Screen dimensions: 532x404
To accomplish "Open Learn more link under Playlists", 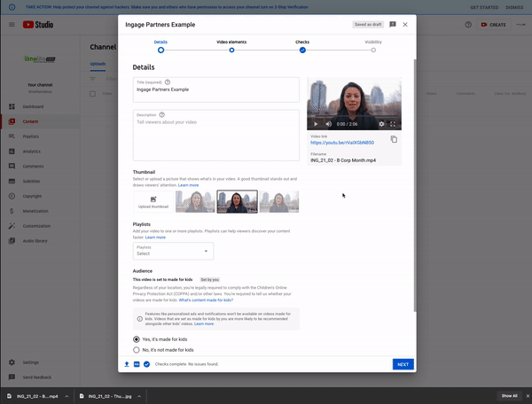I will click(x=155, y=237).
